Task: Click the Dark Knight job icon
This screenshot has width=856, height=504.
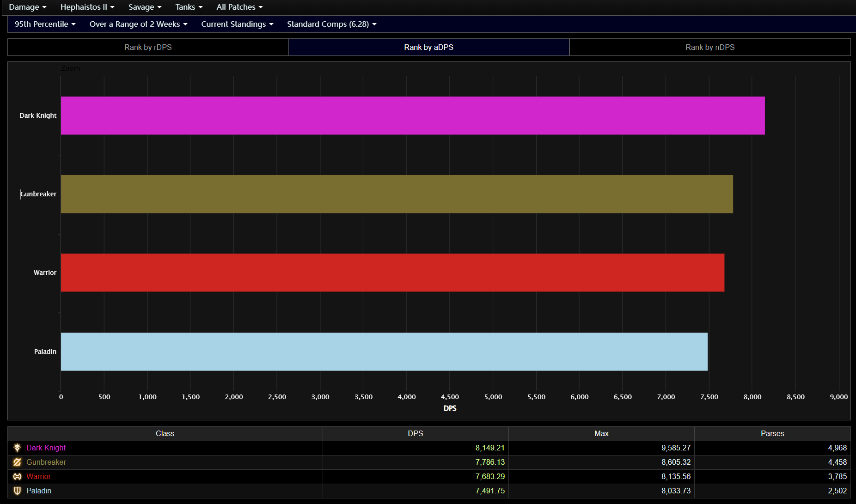Action: 17,448
